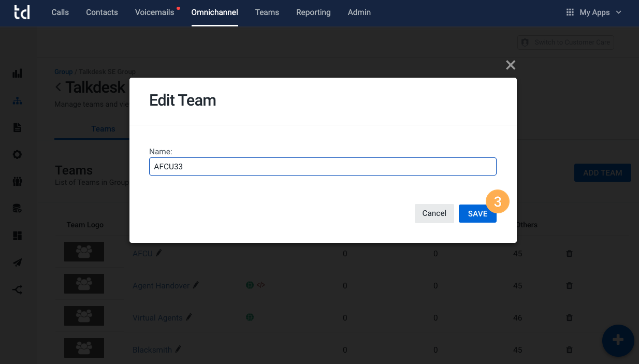Click the Blacksmith team logo thumbnail
The width and height of the screenshot is (639, 364).
tap(84, 348)
